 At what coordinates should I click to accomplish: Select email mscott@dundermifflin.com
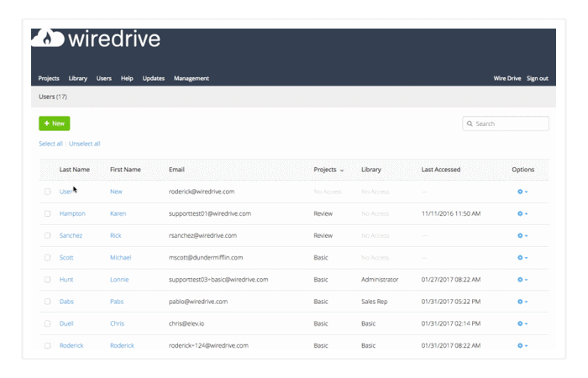coord(206,258)
